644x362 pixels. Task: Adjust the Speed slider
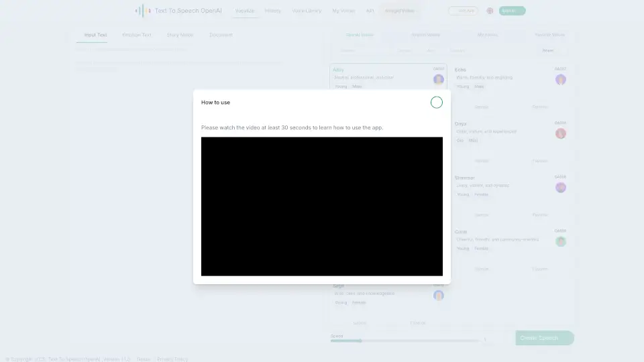[362, 341]
